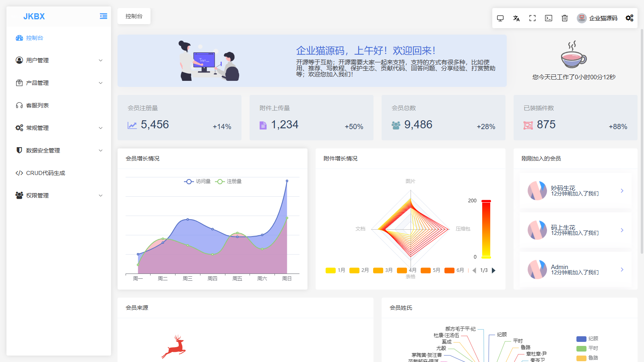Click 码上生花 member avatar
This screenshot has height=362, width=644.
[537, 230]
